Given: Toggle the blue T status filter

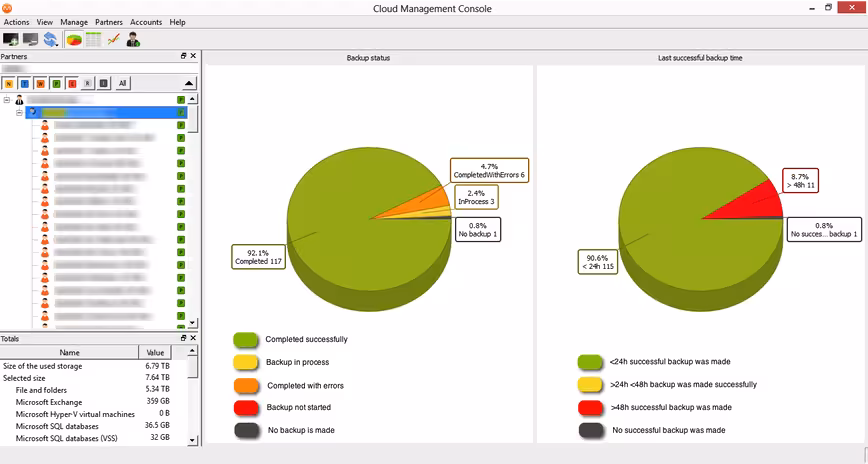Looking at the screenshot, I should (25, 84).
